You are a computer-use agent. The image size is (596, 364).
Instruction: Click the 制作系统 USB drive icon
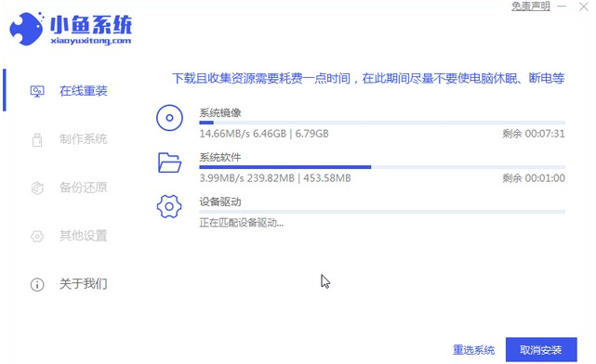pyautogui.click(x=37, y=139)
